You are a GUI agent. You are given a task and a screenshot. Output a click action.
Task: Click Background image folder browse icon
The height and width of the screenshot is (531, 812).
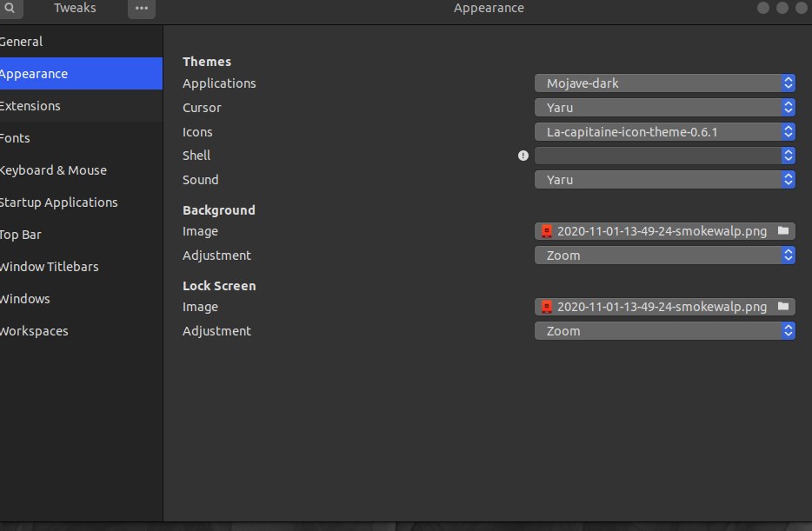(783, 231)
